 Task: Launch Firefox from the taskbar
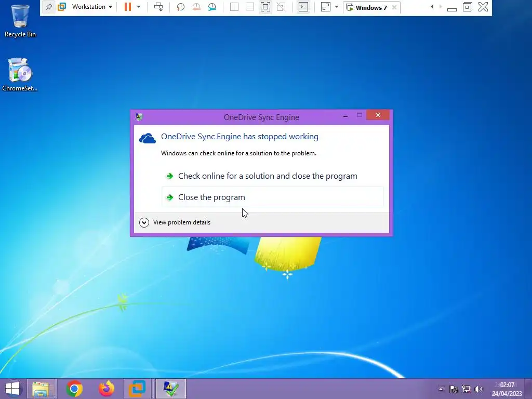[106, 389]
